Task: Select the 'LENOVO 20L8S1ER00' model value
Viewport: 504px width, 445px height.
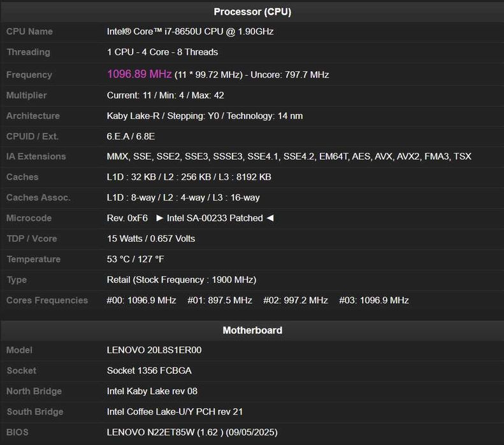Action: [x=154, y=350]
